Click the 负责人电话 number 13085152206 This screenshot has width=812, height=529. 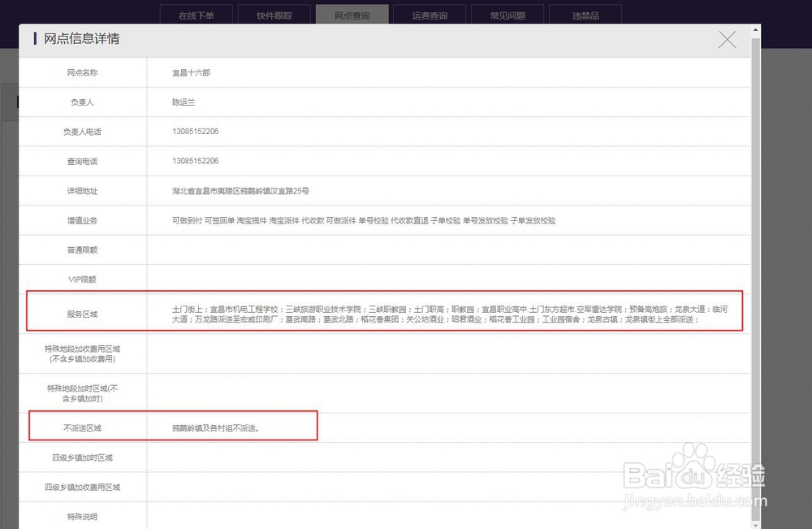click(x=195, y=132)
